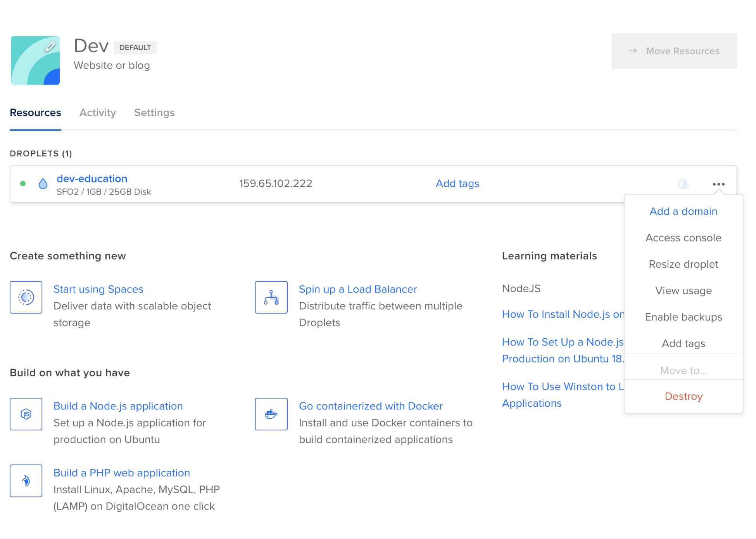
Task: Click the Load Balancer icon box
Action: pos(271,297)
